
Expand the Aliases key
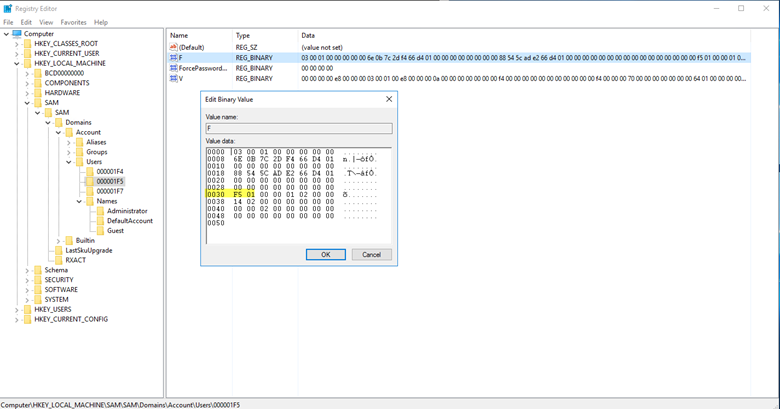(x=69, y=142)
